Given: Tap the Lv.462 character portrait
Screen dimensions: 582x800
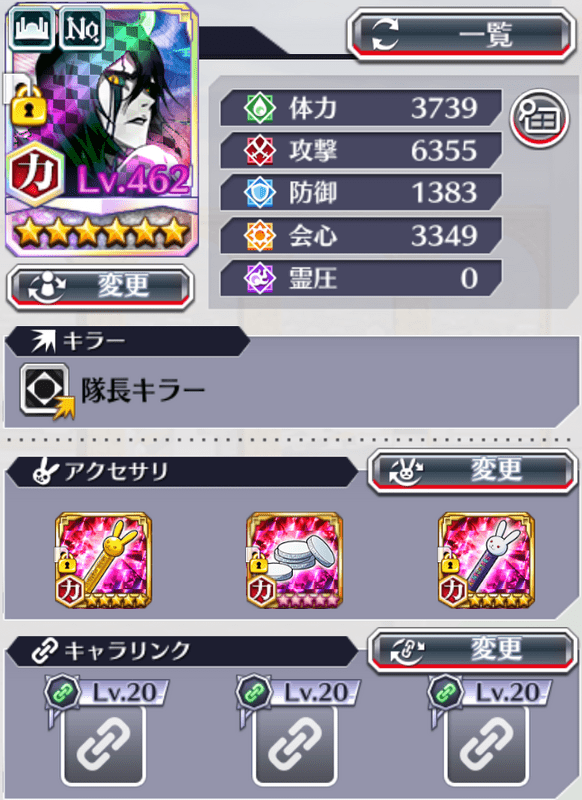Looking at the screenshot, I should [x=102, y=129].
